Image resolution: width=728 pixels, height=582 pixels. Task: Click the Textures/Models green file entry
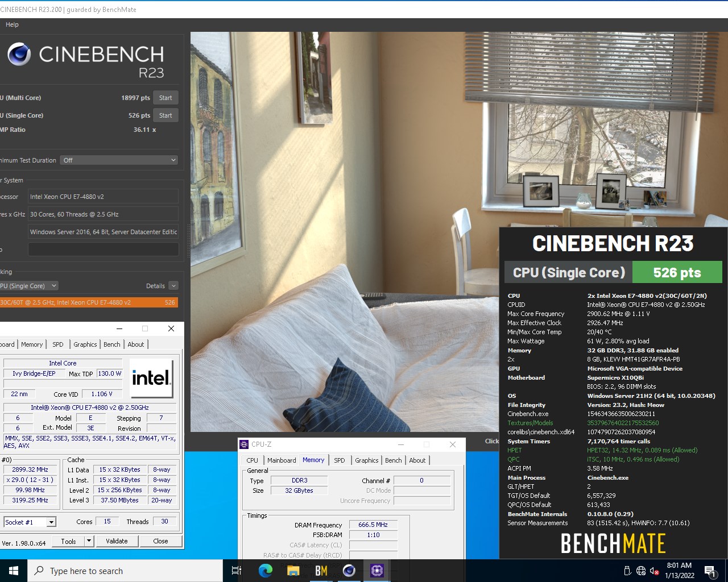(530, 423)
